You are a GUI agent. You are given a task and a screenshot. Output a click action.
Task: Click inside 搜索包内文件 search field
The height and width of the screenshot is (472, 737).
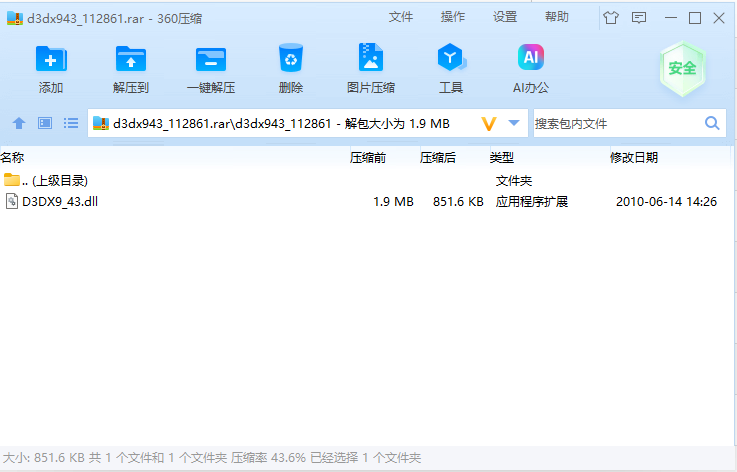(618, 123)
